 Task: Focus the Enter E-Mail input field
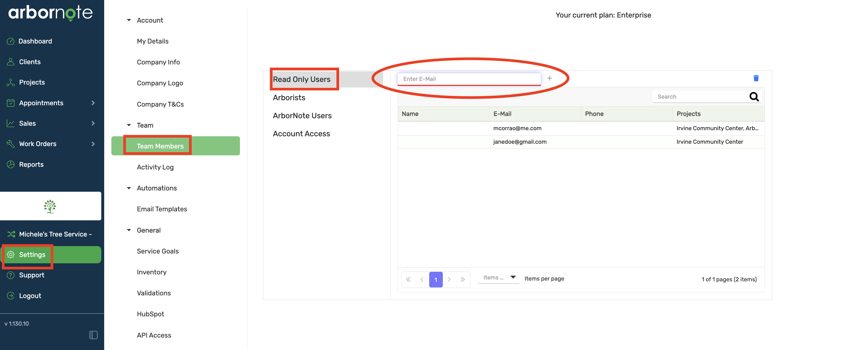coord(468,79)
